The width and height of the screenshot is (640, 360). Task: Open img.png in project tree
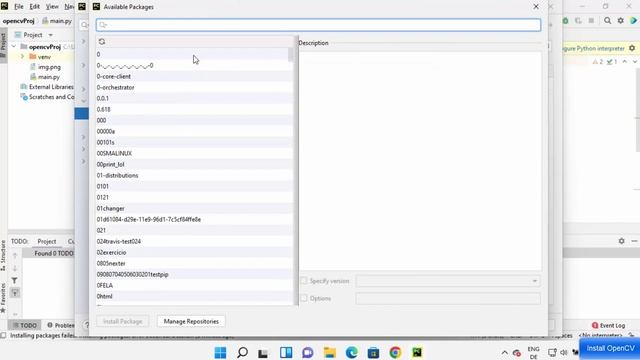point(49,67)
